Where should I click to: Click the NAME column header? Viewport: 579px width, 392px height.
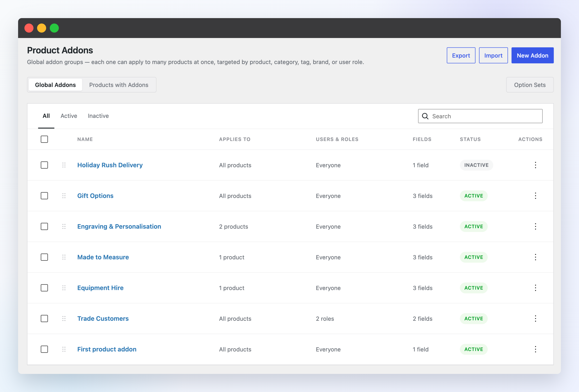coord(85,139)
